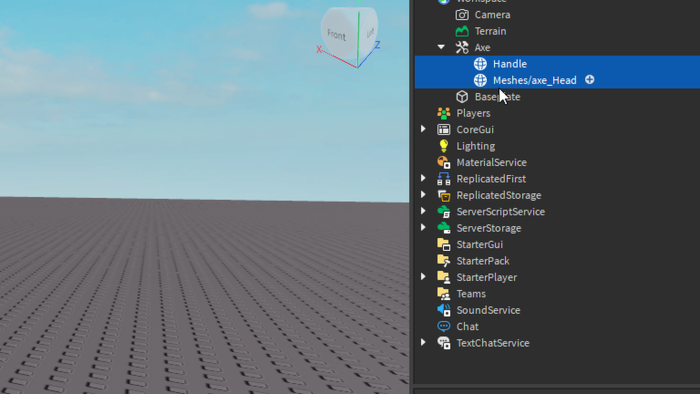Add child object to Meshes/axe_Head plus button
The image size is (700, 394).
590,79
